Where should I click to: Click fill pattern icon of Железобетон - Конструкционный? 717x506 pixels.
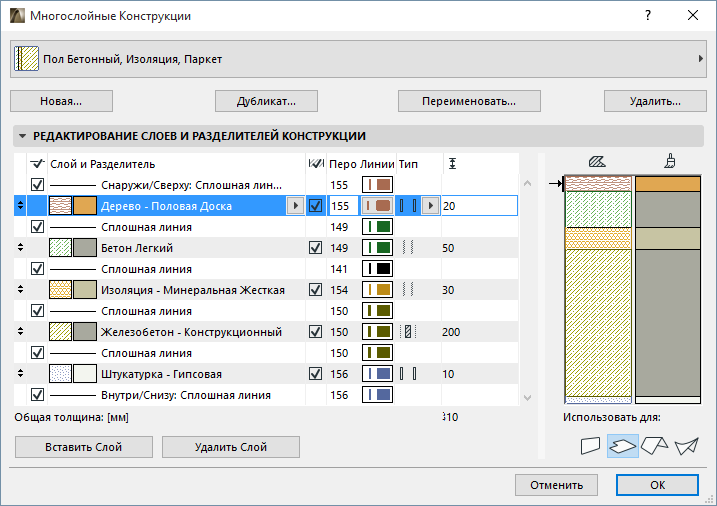[x=60, y=332]
